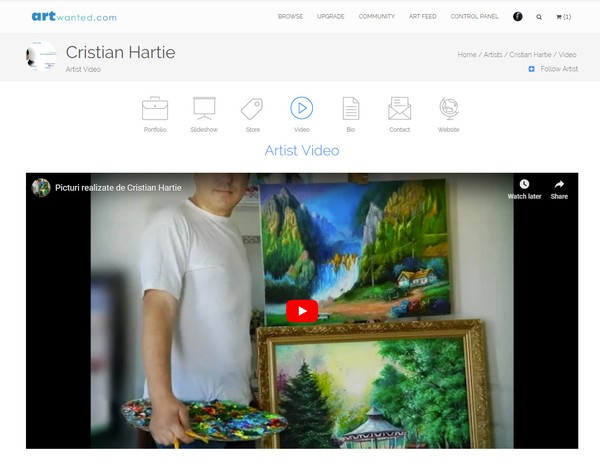
Task: Play the video with red button
Action: pos(302,311)
